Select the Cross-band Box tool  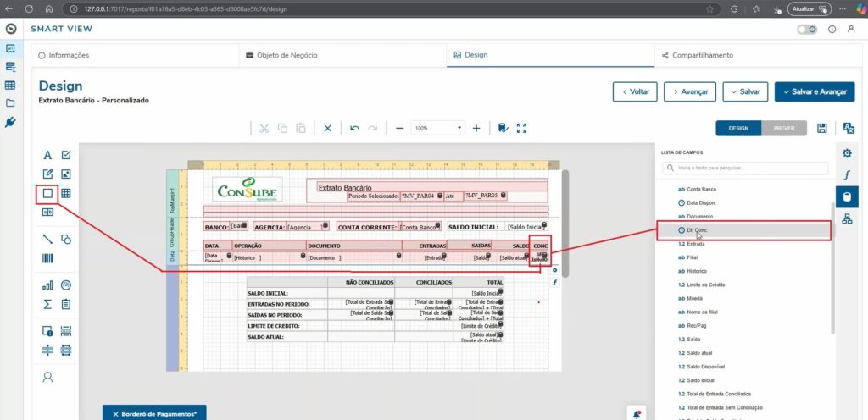(x=66, y=351)
